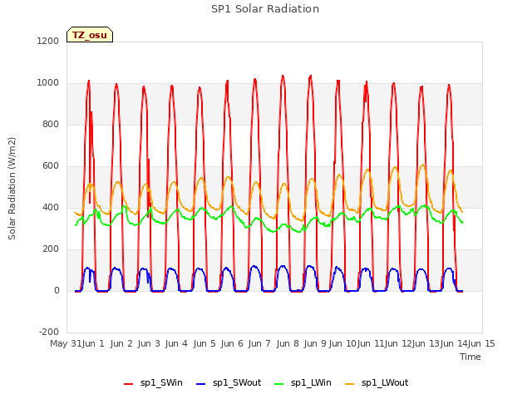Viewport: 532px width, 399px height.
Task: Click the Solar Radiation (W/m2) axis label
Action: pyautogui.click(x=12, y=189)
